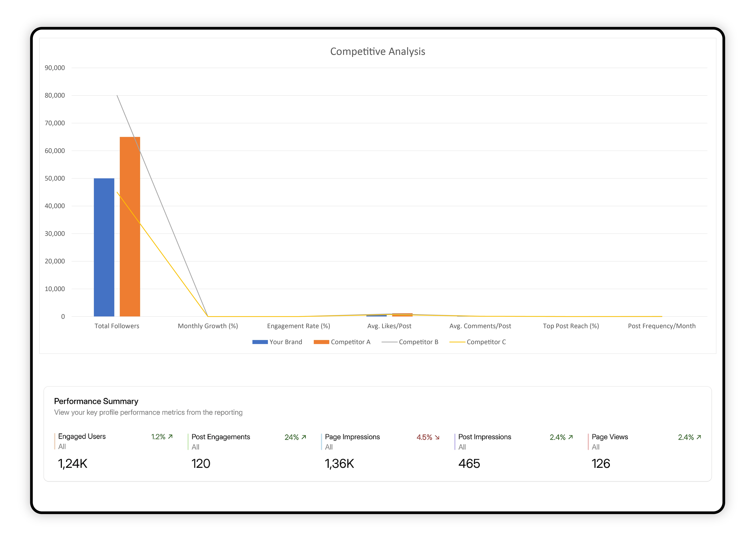Image resolution: width=756 pixels, height=541 pixels.
Task: Click the 465 Post Impressions value
Action: pyautogui.click(x=469, y=464)
